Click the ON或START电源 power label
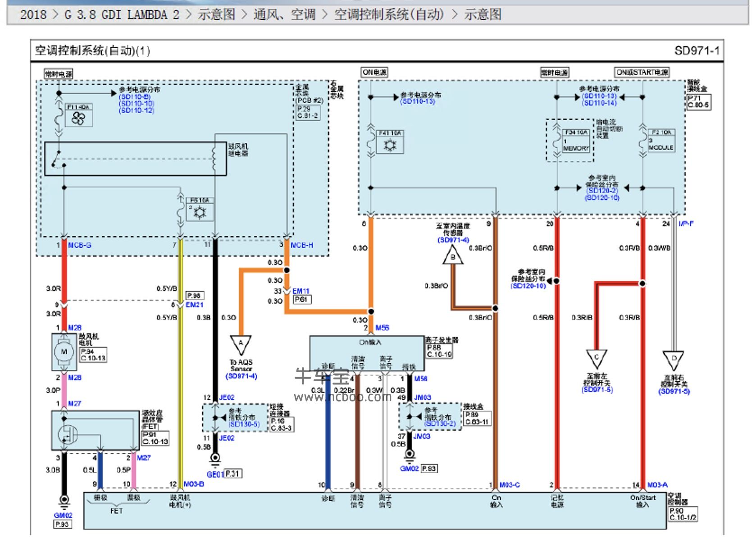Viewport: 756px width, 538px height. pos(642,72)
